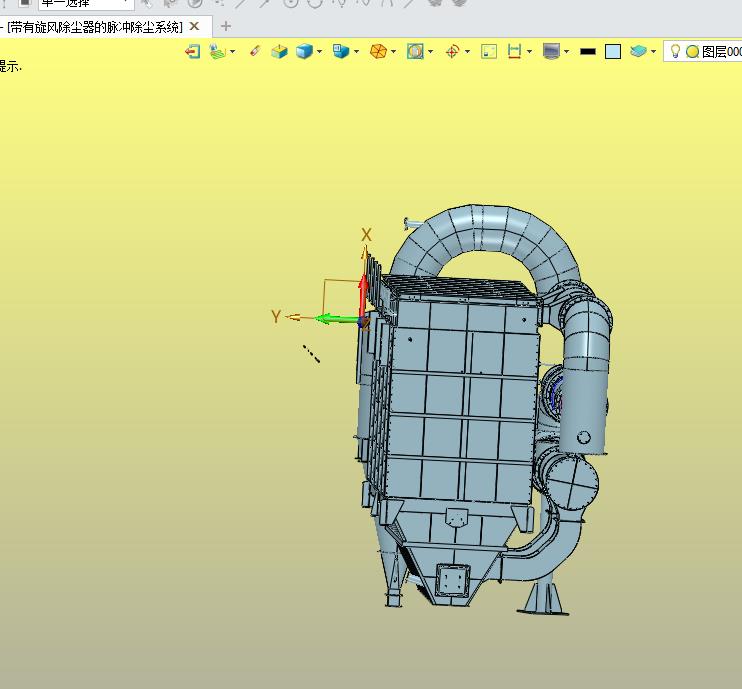Click the orange-framed circular view icon
742x689 pixels.
click(x=415, y=51)
